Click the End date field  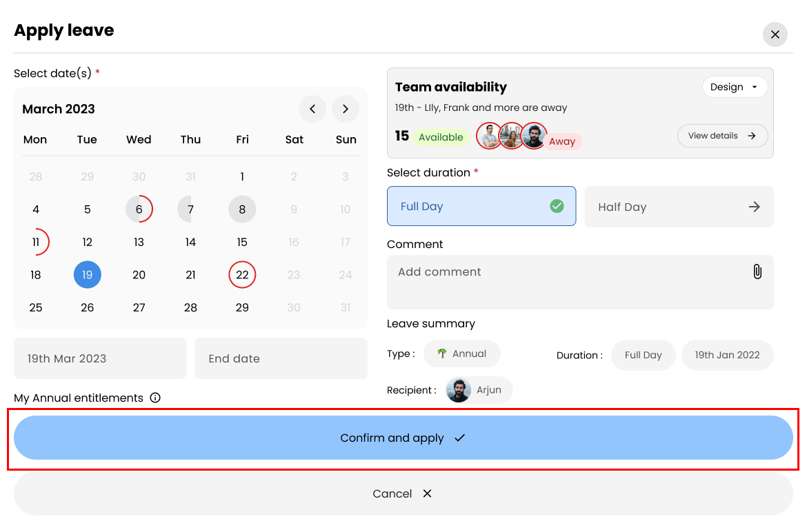coord(281,358)
